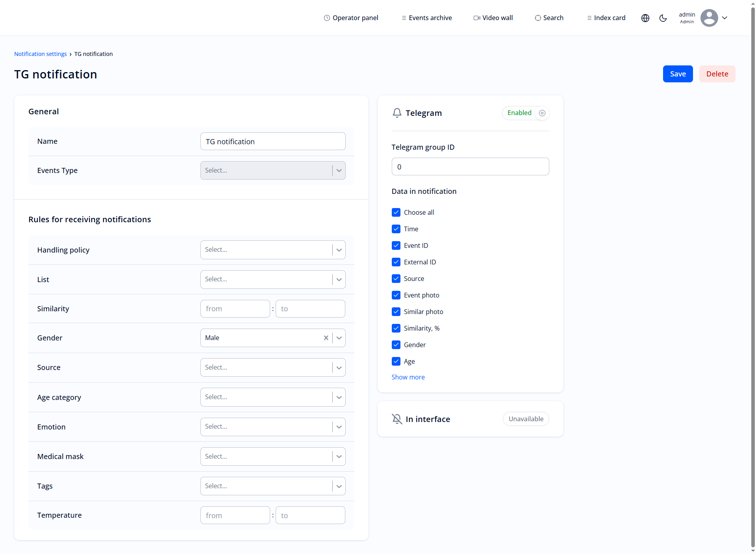The height and width of the screenshot is (554, 756).
Task: Toggle off the Choose all checkbox
Action: point(396,212)
